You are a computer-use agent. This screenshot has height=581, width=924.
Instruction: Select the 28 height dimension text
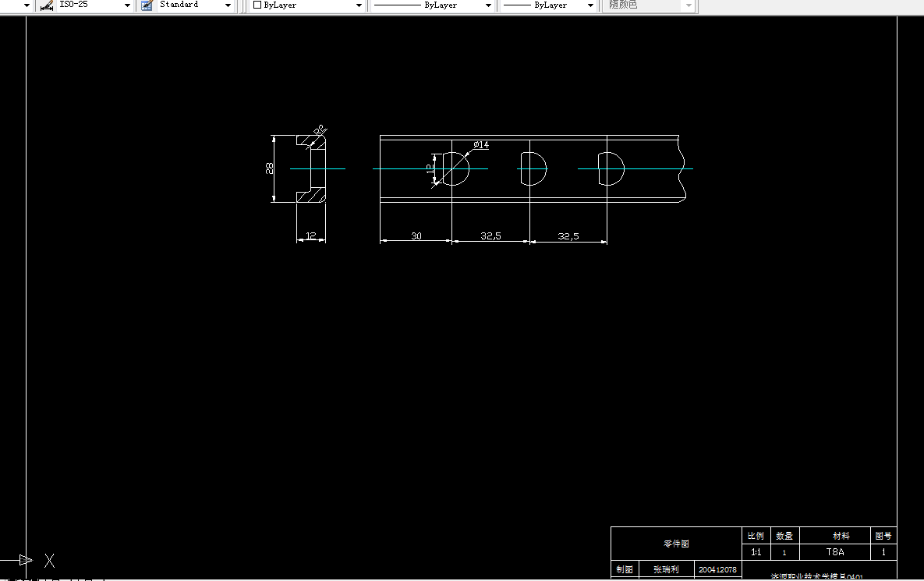coord(269,168)
